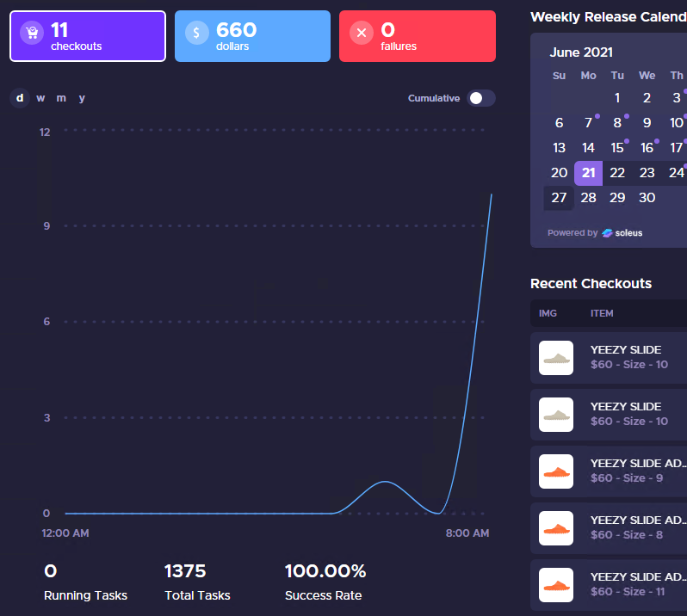
Task: Select June 23 in the calendar
Action: [647, 173]
